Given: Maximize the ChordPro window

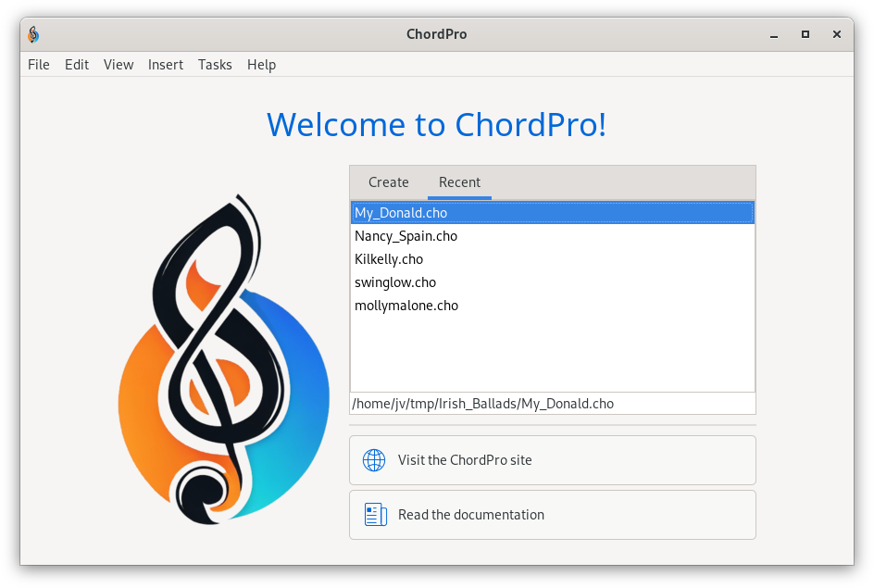Looking at the screenshot, I should 805,34.
